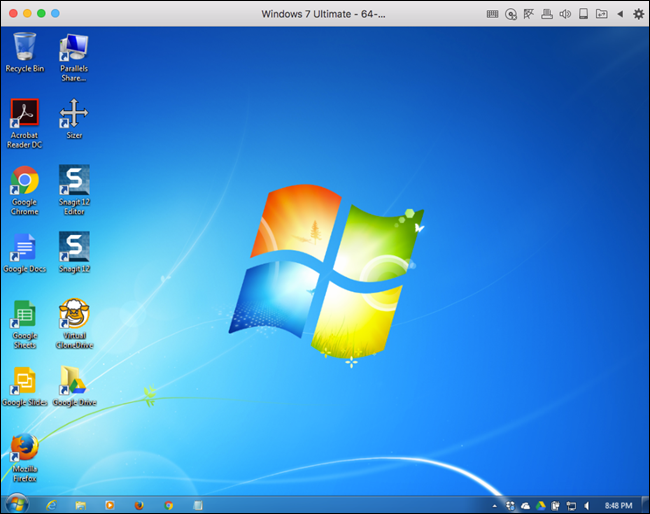Click the Show Desktop button strip
The image size is (650, 514).
tap(645, 505)
